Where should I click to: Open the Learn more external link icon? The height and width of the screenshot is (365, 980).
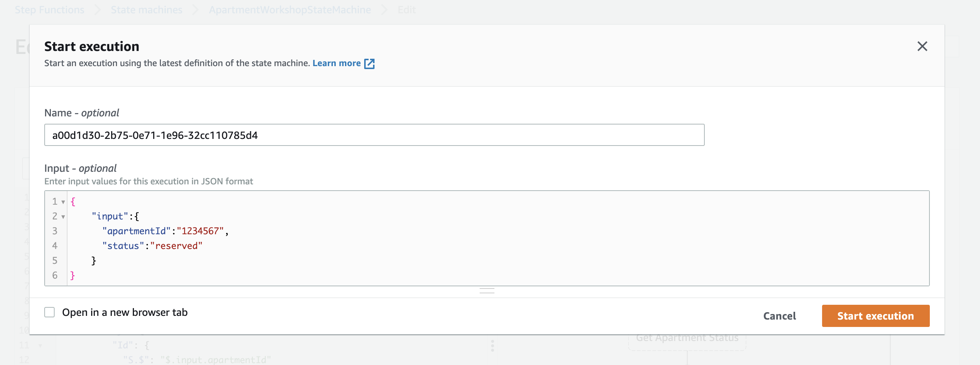[x=369, y=64]
